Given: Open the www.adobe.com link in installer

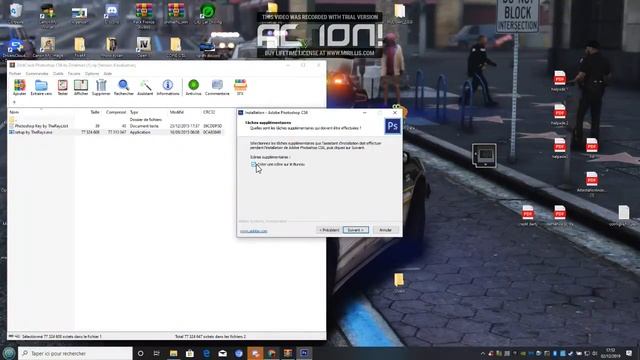Looking at the screenshot, I should (253, 231).
